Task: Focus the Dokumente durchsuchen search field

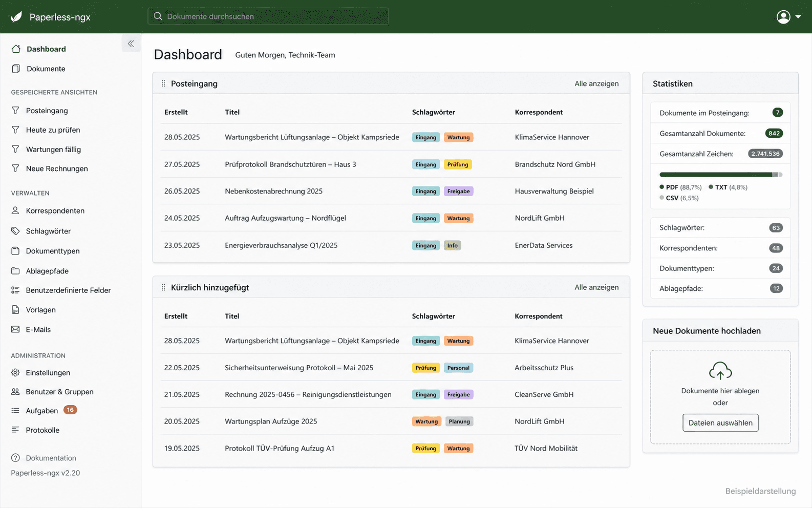Action: (x=268, y=16)
